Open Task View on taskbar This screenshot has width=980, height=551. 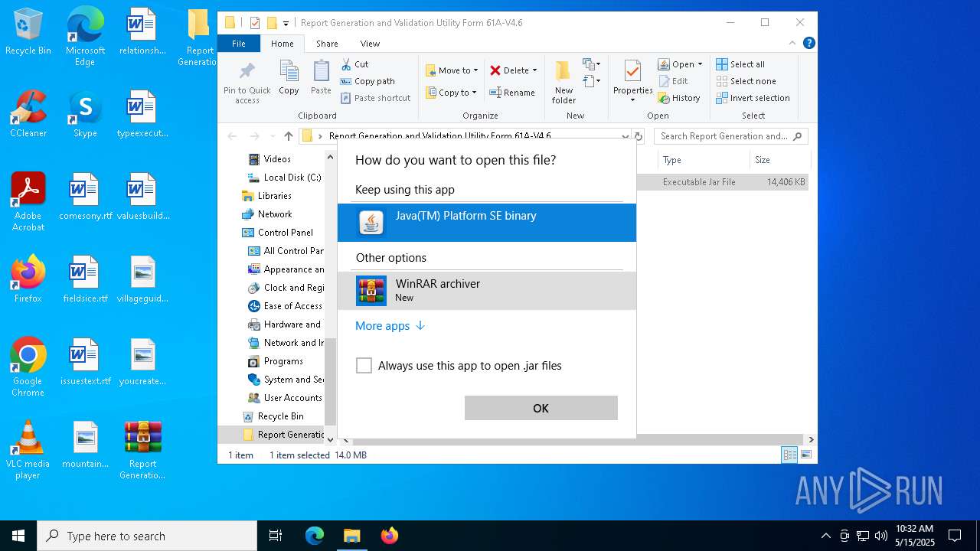276,536
